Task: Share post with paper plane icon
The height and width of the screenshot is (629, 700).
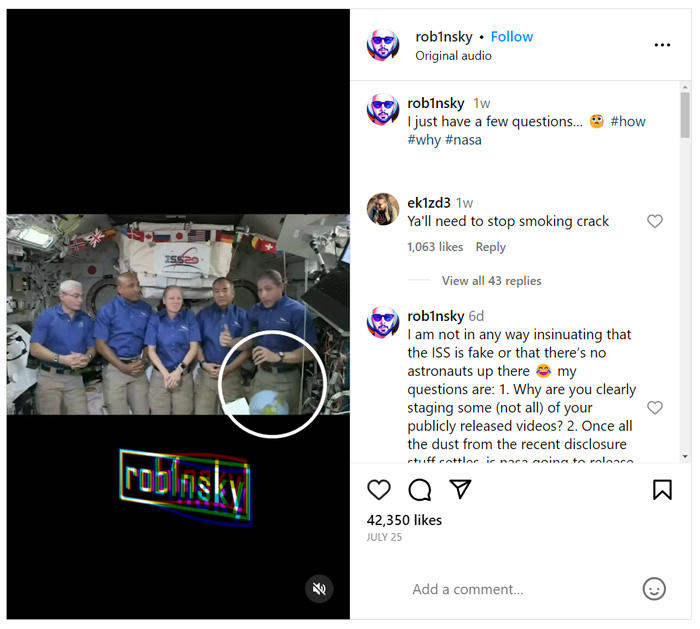Action: [x=460, y=489]
